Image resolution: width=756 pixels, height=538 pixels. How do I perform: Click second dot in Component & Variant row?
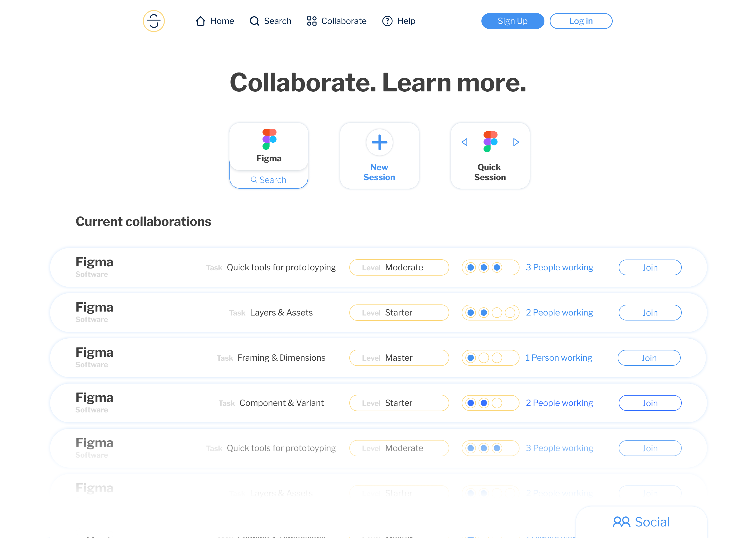[x=484, y=403]
